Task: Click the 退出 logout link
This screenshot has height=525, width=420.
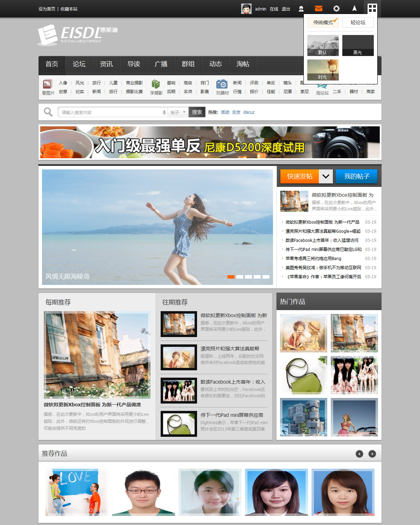Action: click(286, 9)
